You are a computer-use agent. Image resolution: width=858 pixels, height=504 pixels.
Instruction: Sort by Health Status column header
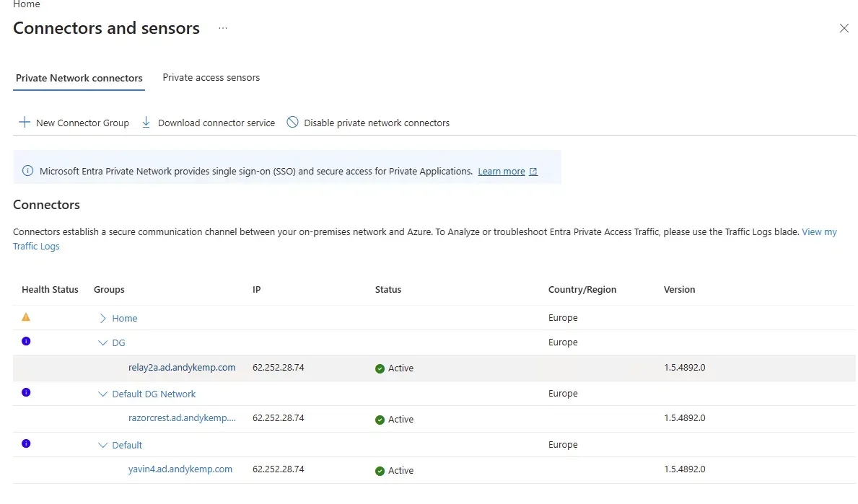click(x=51, y=290)
